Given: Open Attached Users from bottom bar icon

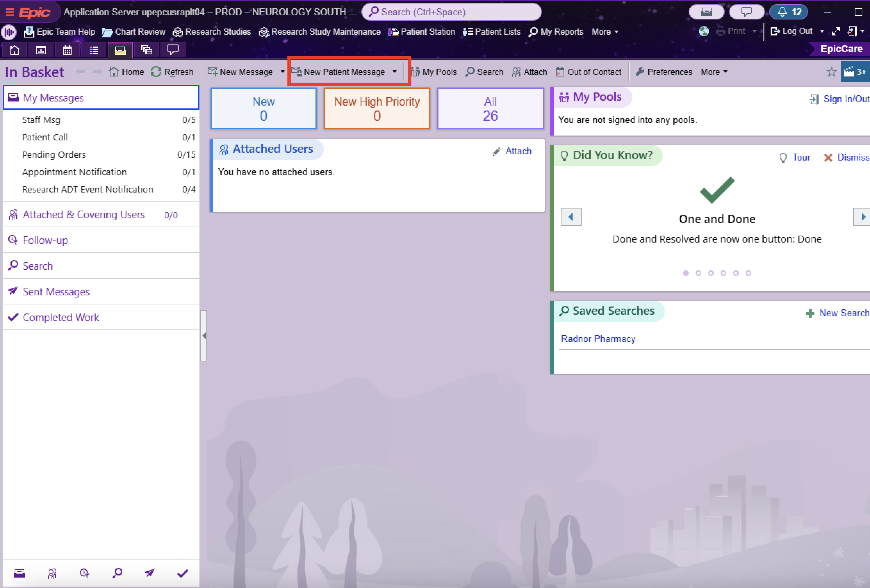Looking at the screenshot, I should coord(52,573).
